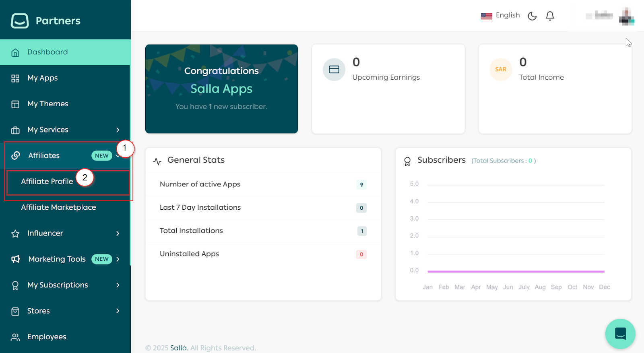Viewport: 644px width, 353px height.
Task: Expand My Subscriptions chevron
Action: [118, 285]
